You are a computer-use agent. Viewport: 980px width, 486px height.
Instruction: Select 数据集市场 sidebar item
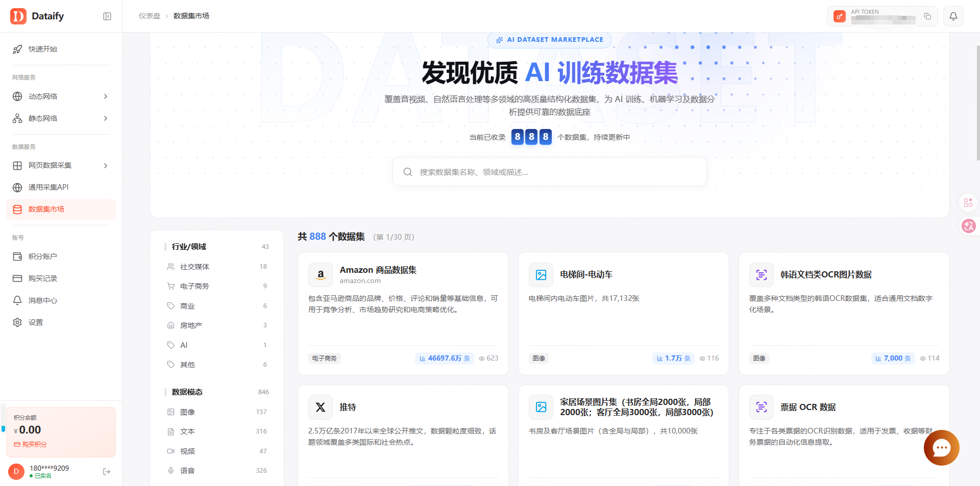(x=61, y=209)
